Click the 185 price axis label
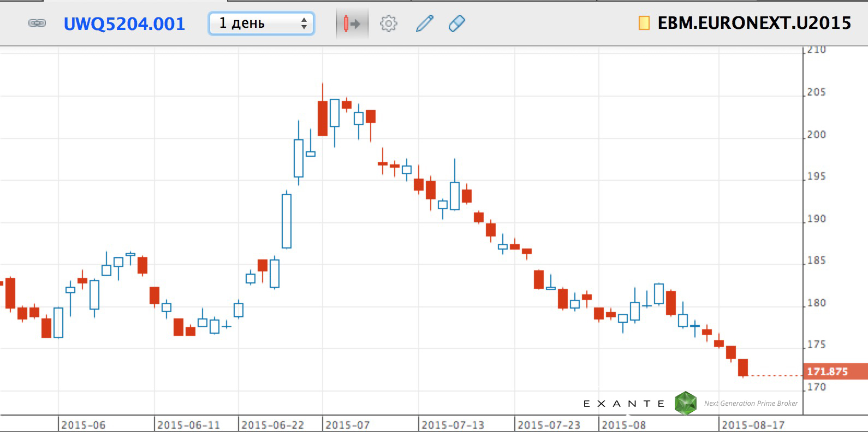The width and height of the screenshot is (868, 432). click(816, 261)
